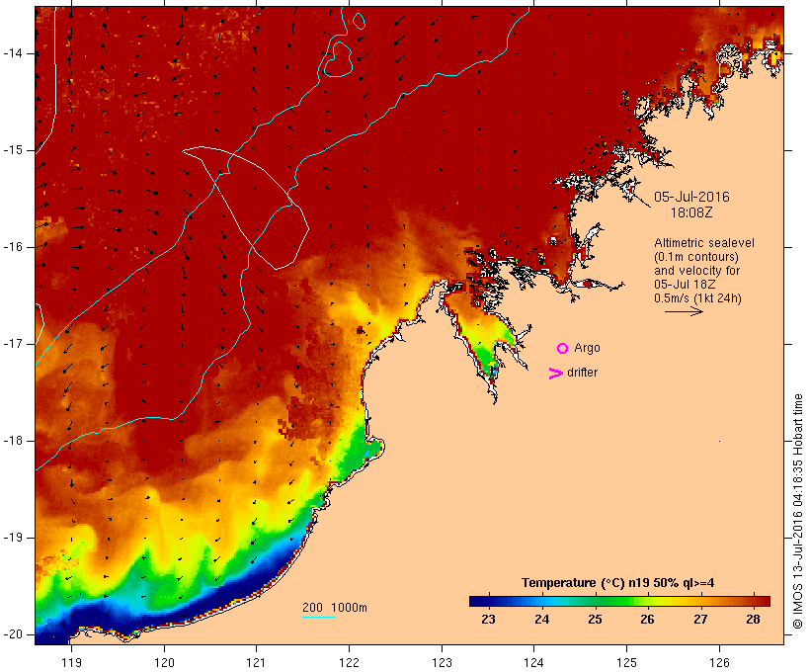Click the latitude axis label '-15'
This screenshot has width=810, height=672.
point(13,150)
